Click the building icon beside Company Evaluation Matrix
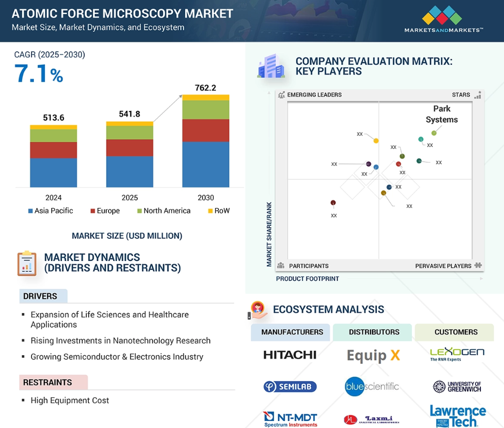This screenshot has height=428, width=504. click(x=271, y=66)
